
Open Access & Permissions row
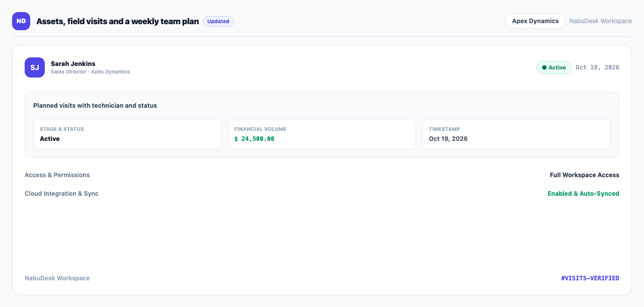tap(322, 175)
